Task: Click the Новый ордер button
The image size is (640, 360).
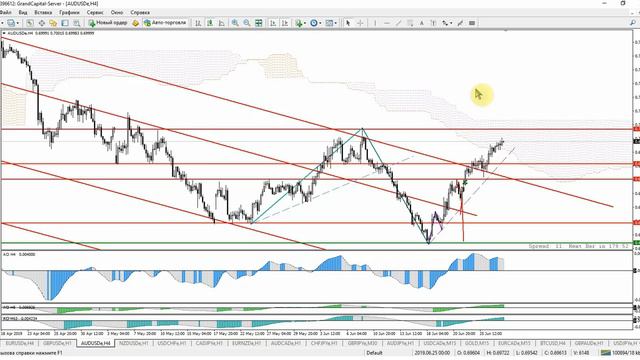Action: pyautogui.click(x=108, y=23)
